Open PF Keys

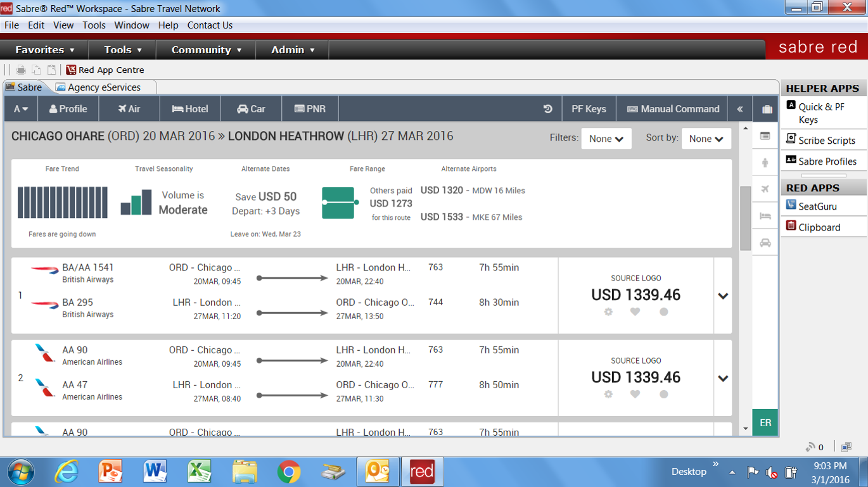(x=589, y=109)
